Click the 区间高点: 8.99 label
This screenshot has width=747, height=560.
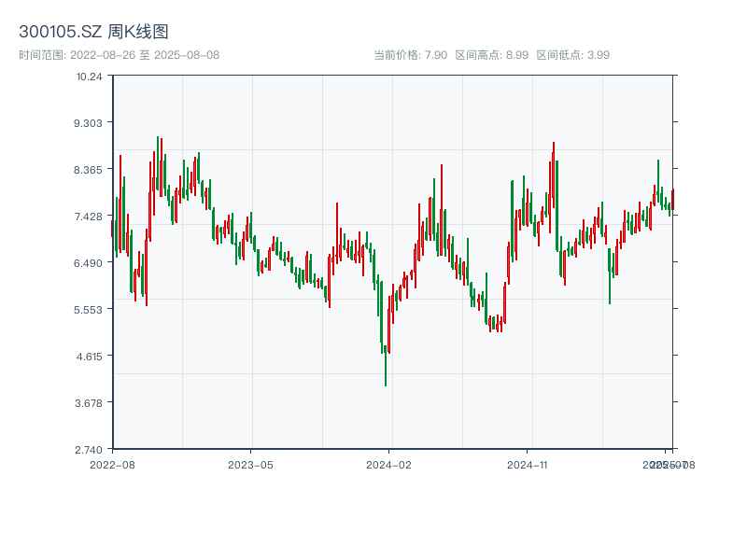[x=492, y=55]
